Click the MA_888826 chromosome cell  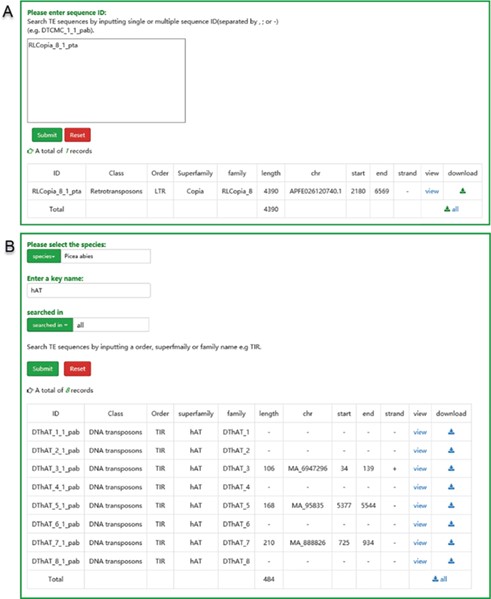coord(308,542)
